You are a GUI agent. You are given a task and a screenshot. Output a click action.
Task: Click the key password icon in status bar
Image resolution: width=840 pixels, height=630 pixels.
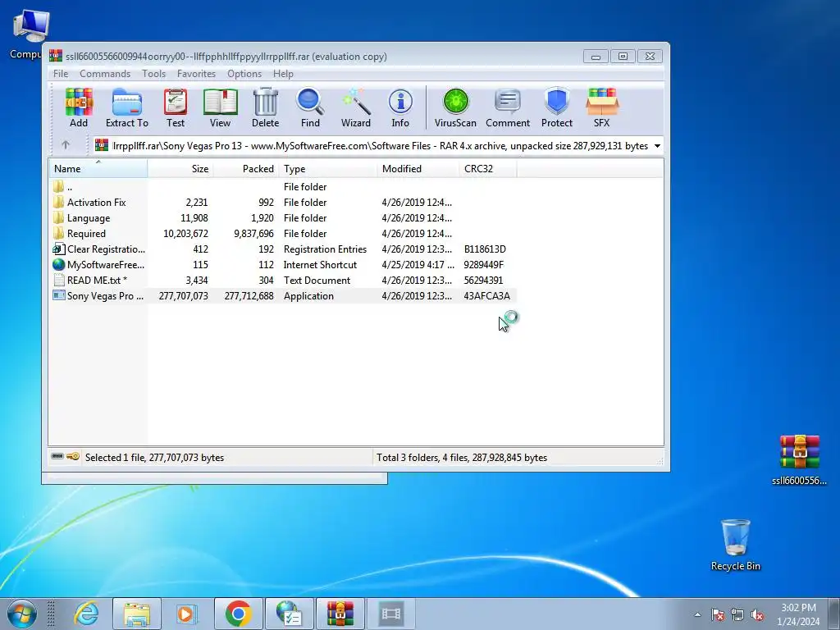(x=73, y=456)
